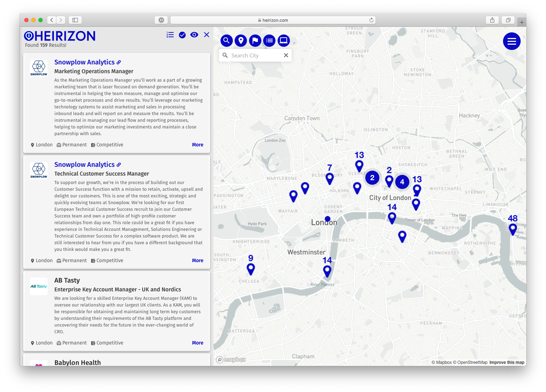Show all tabs using Safari's tab overview button

[508, 20]
